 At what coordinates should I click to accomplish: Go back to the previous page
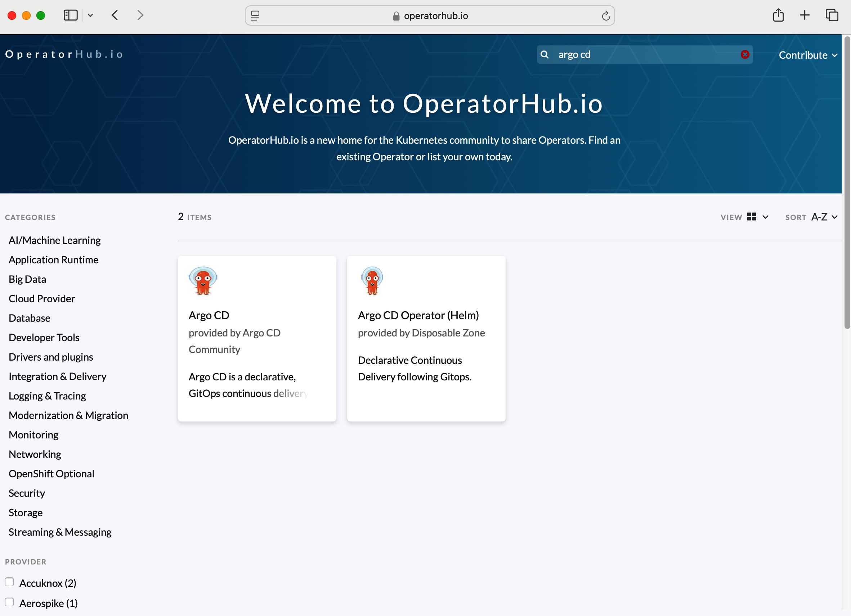115,15
